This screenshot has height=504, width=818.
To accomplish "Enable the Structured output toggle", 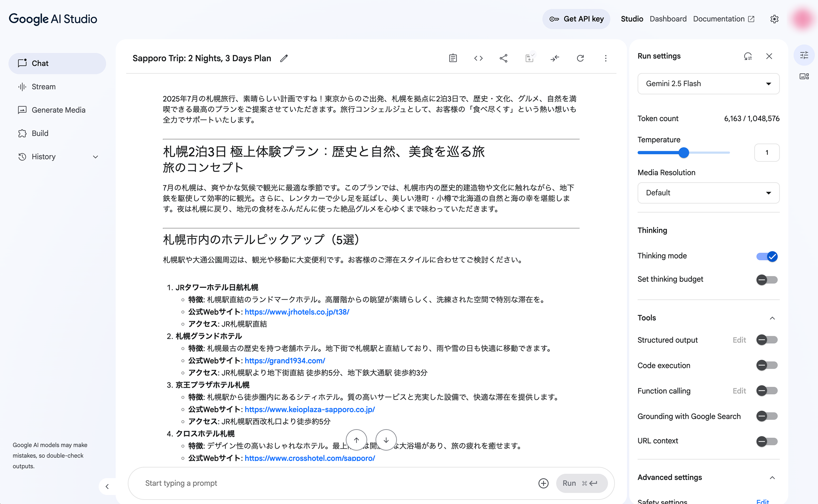I will coord(767,340).
